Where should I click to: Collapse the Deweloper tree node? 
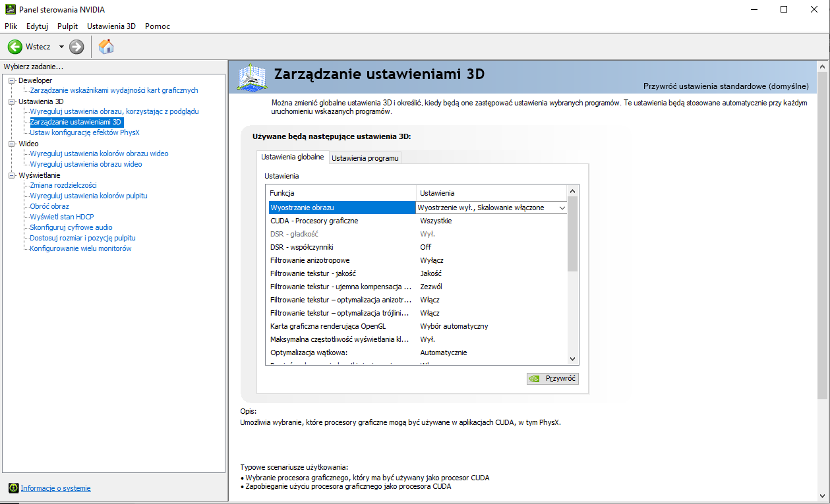(x=11, y=80)
